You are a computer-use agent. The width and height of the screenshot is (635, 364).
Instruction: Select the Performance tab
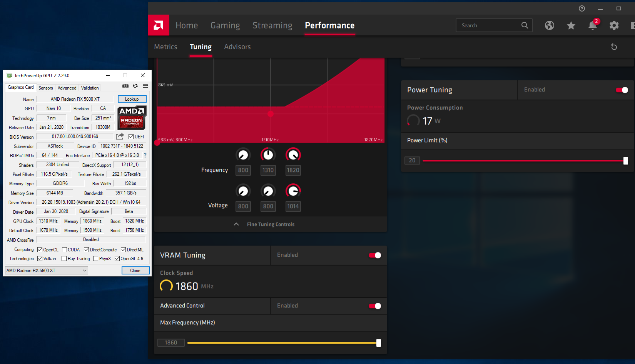[330, 25]
